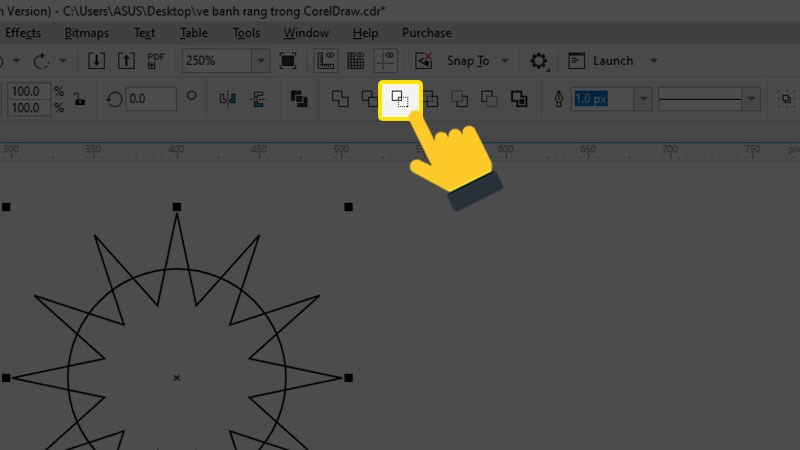Mirror the selection vertically
Viewport: 800px width, 450px height.
[259, 99]
